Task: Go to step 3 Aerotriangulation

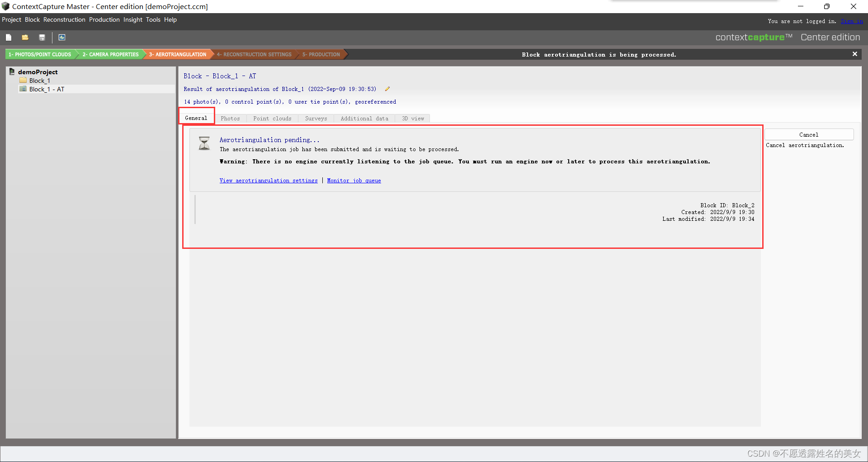Action: point(178,54)
